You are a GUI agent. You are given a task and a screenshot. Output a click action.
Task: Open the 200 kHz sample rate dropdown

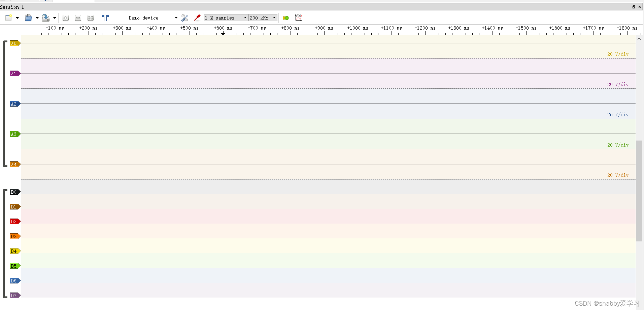263,18
